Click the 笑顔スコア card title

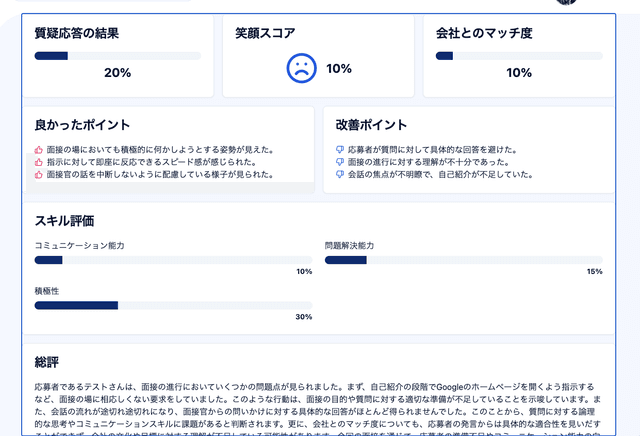pyautogui.click(x=265, y=33)
